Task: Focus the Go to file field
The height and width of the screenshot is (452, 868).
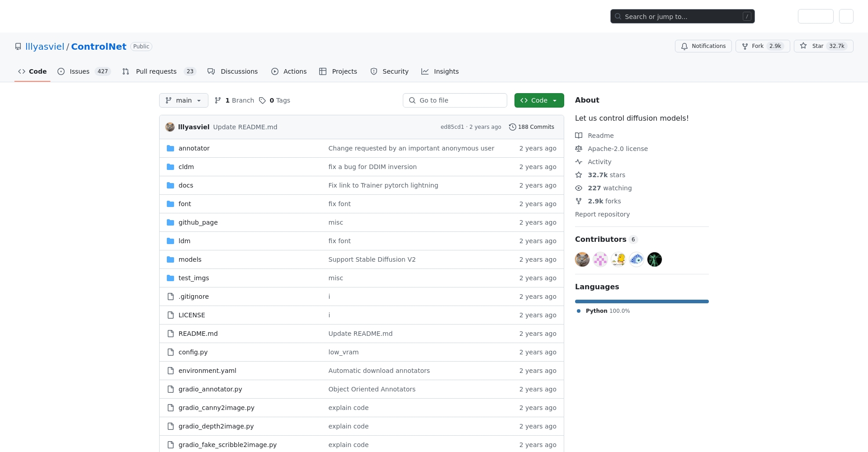Action: click(x=455, y=100)
